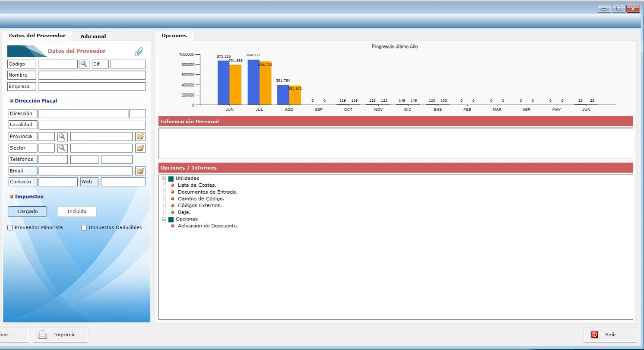Collapse the Opciones tree node
The height and width of the screenshot is (350, 644).
pyautogui.click(x=164, y=219)
